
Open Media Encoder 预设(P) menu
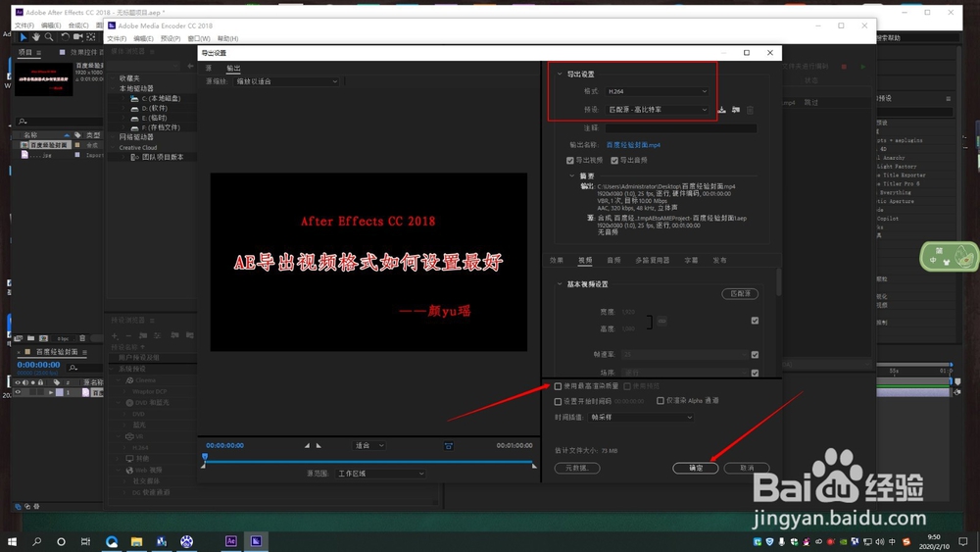tap(171, 39)
